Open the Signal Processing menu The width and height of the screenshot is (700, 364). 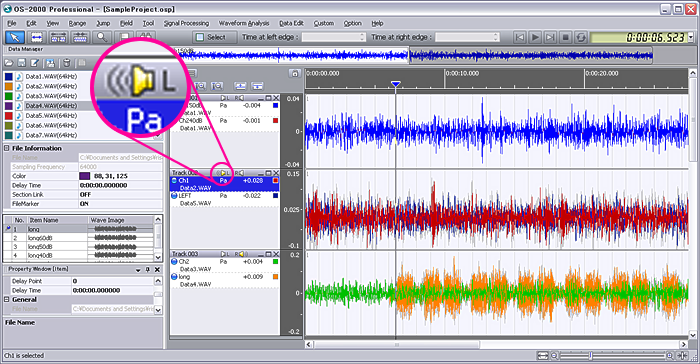tap(186, 23)
